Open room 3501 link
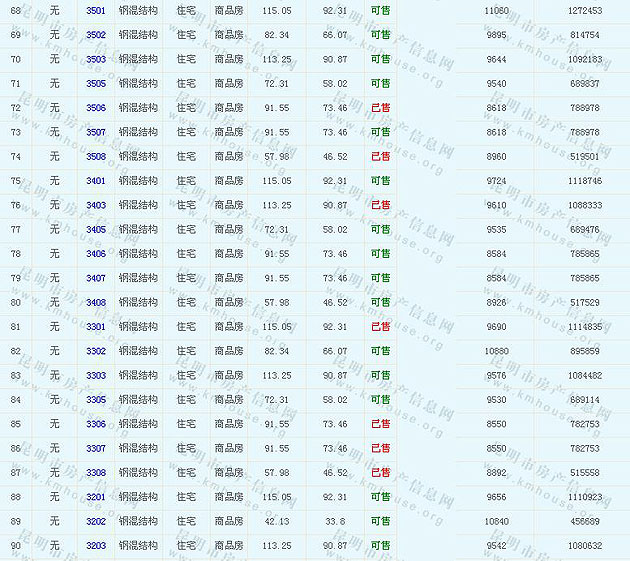Screen dimensions: 630x561 (x=96, y=10)
